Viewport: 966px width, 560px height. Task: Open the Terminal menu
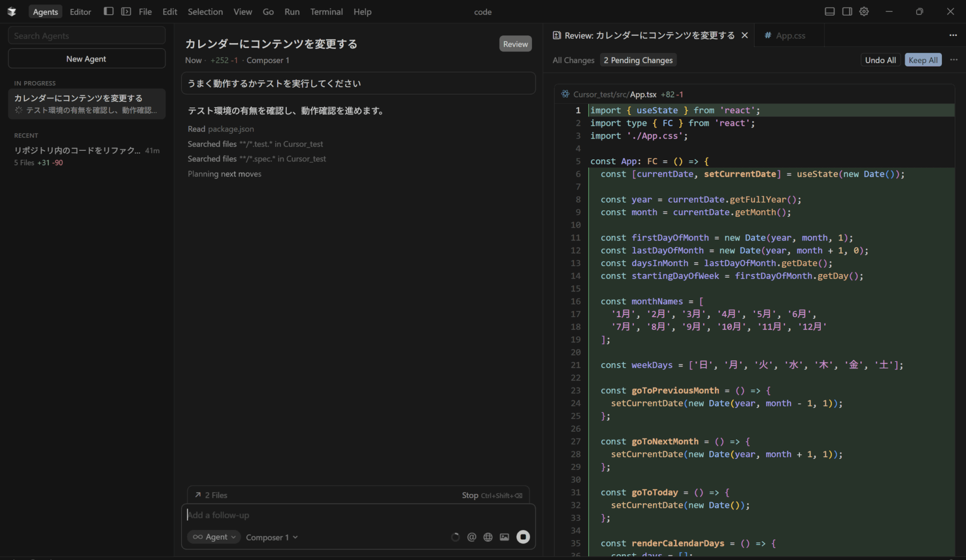click(x=326, y=12)
